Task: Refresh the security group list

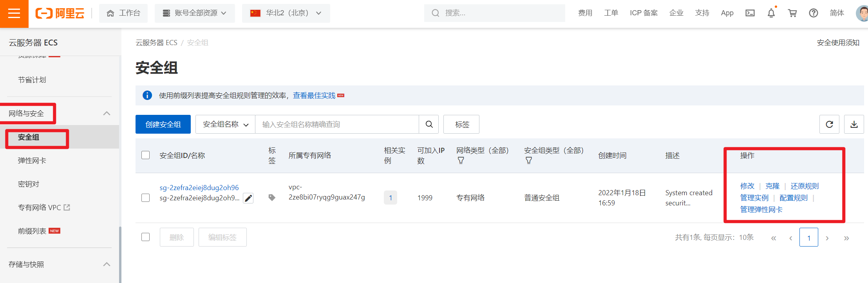Action: pos(829,124)
